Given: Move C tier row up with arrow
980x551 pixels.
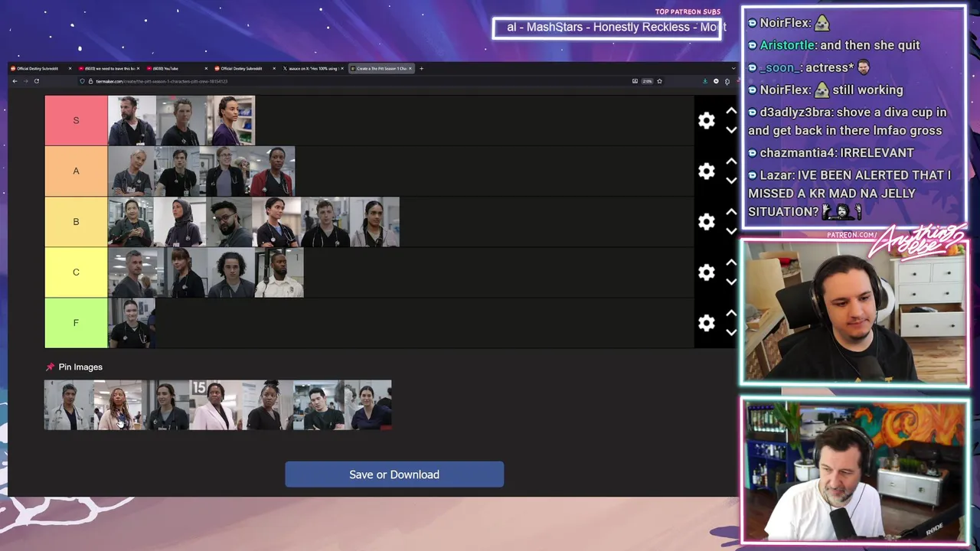Looking at the screenshot, I should coord(731,262).
